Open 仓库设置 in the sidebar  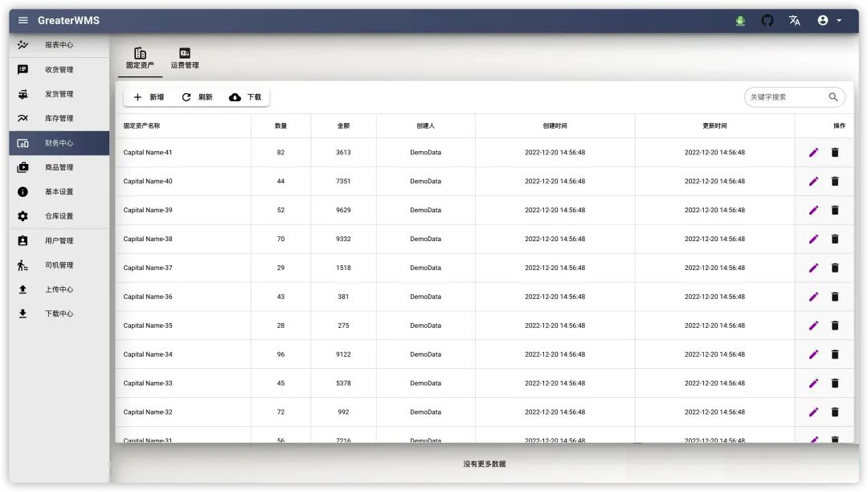click(x=59, y=215)
